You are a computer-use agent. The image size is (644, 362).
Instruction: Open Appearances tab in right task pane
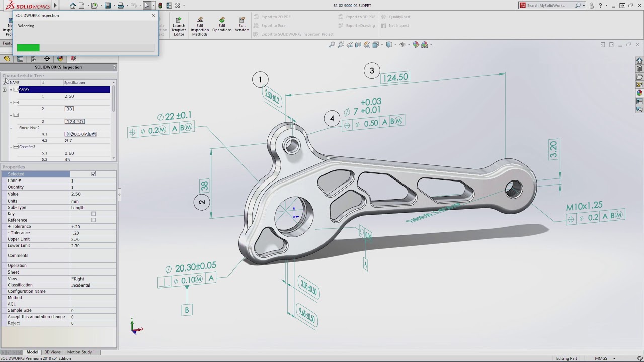639,93
